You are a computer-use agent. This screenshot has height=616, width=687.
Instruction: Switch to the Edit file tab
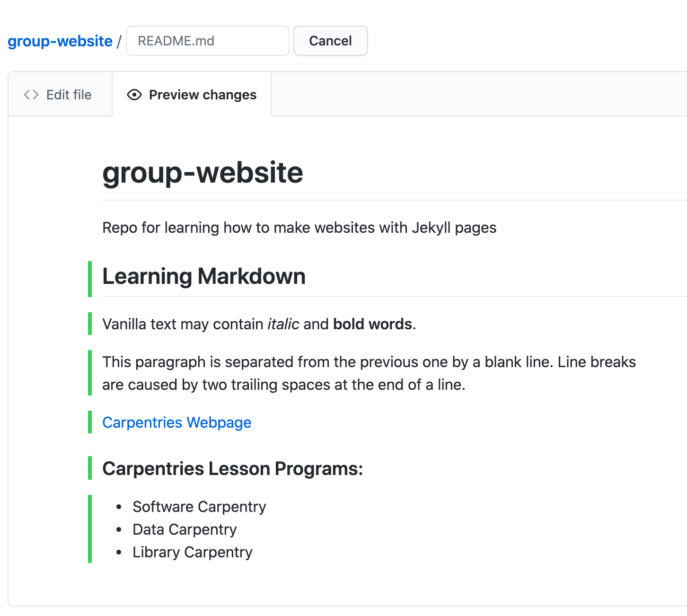tap(68, 95)
